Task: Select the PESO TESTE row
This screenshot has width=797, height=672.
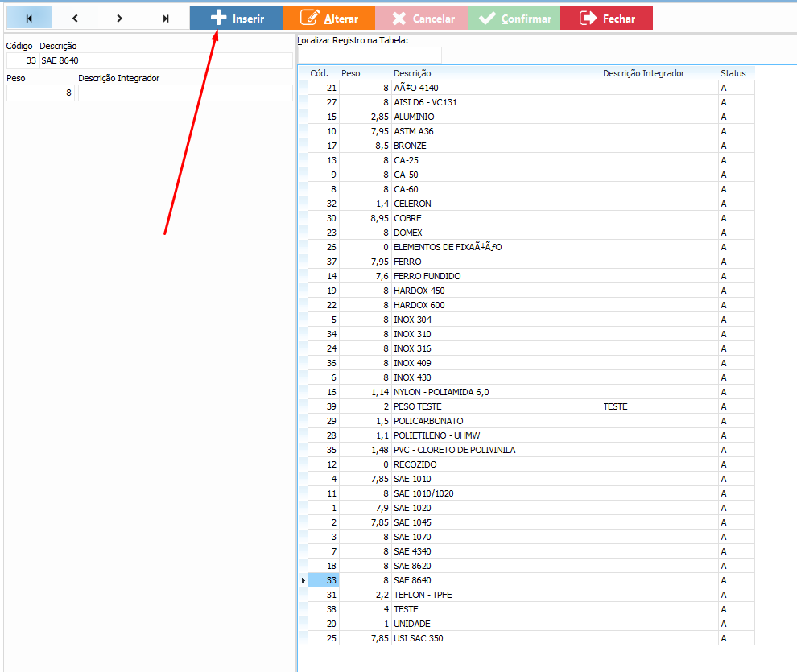Action: point(417,406)
